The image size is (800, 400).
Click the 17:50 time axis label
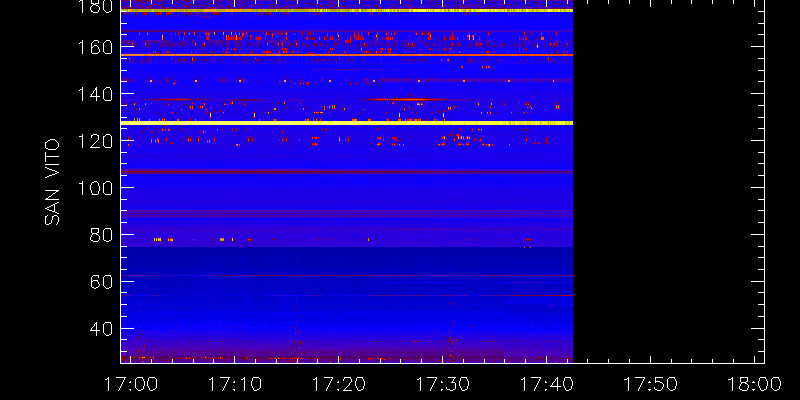pos(651,384)
